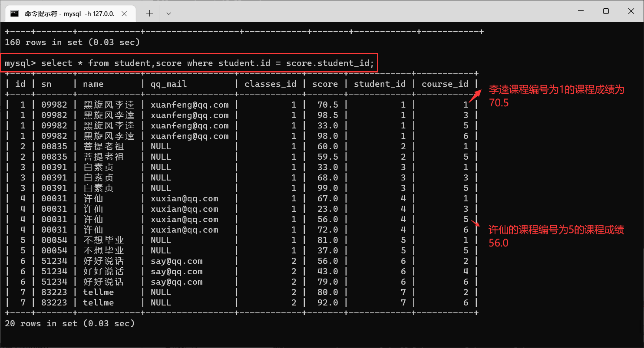Click the score value 99.0
This screenshot has height=348, width=644.
328,188
